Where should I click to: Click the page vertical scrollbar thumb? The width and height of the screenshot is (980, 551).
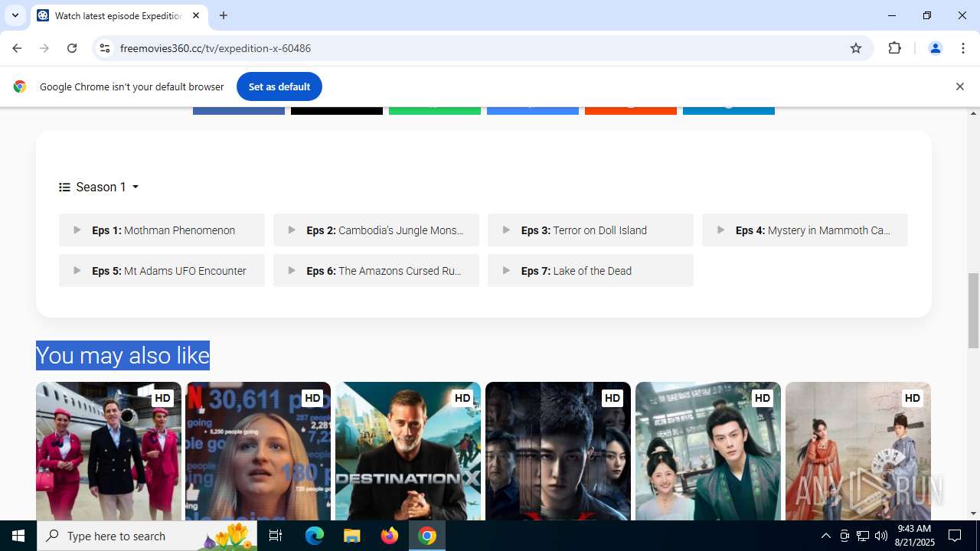pos(973,310)
